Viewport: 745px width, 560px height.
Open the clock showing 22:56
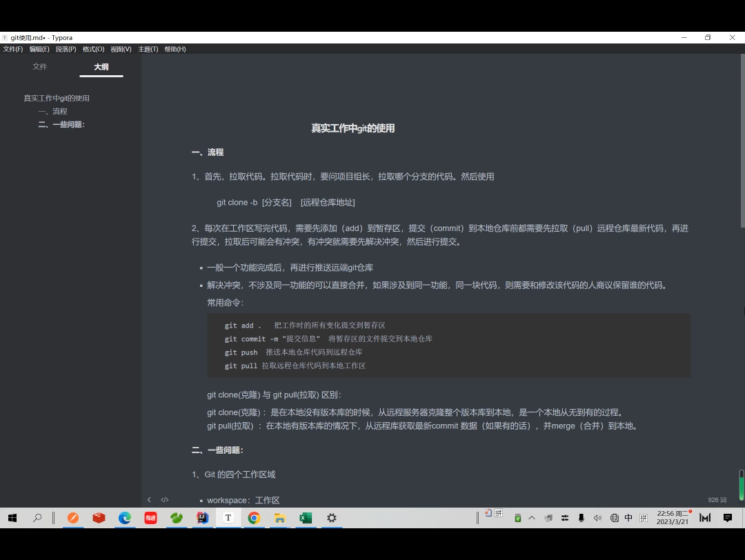click(x=673, y=518)
